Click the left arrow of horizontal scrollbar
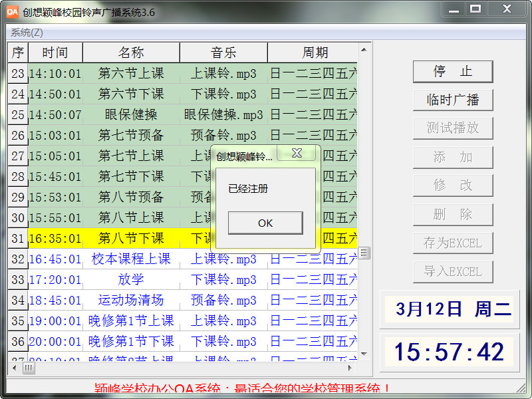This screenshot has width=532, height=399. 13,368
